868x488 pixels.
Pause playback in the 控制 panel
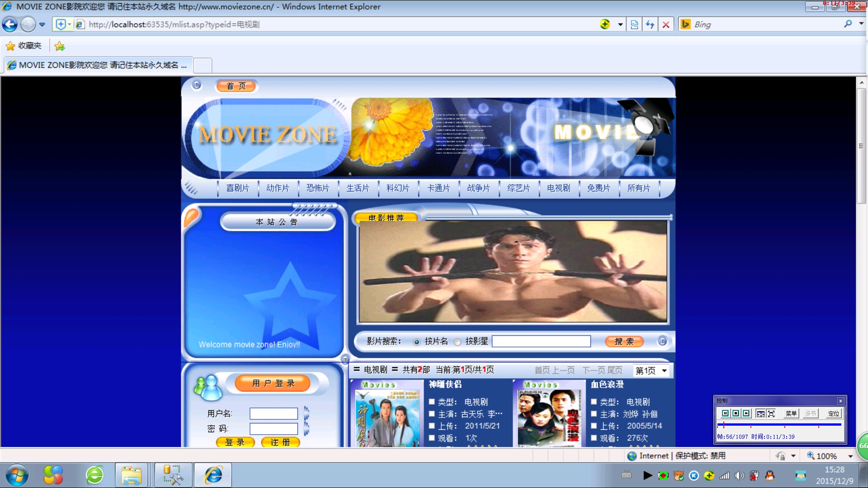click(x=725, y=413)
